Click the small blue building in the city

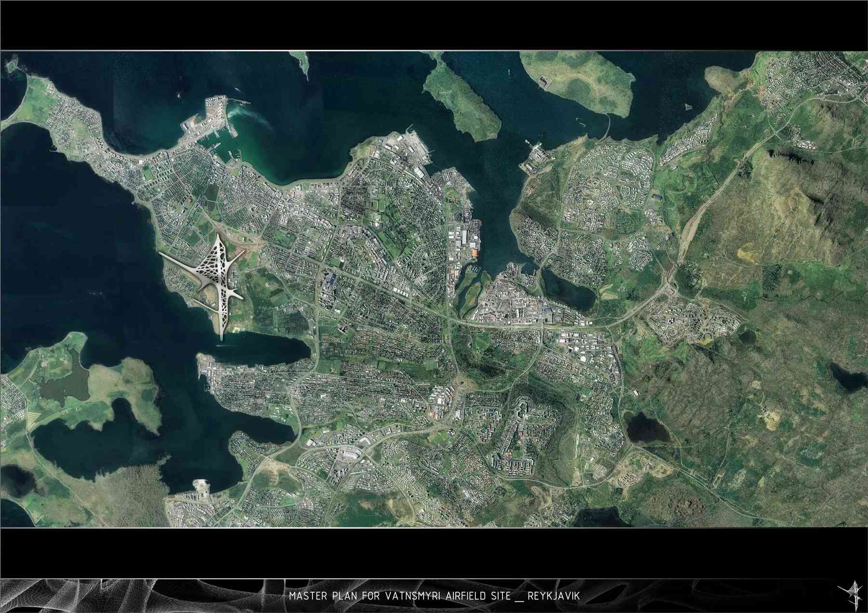tap(331, 279)
